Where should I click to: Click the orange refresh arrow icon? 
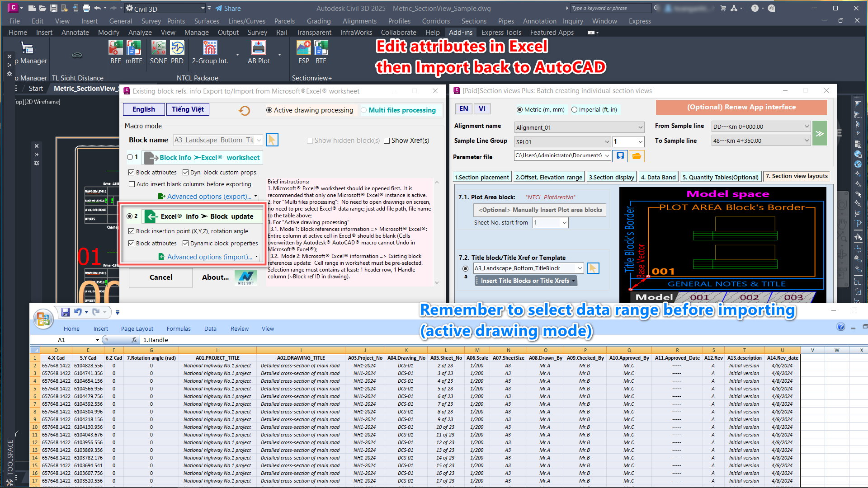tap(244, 110)
